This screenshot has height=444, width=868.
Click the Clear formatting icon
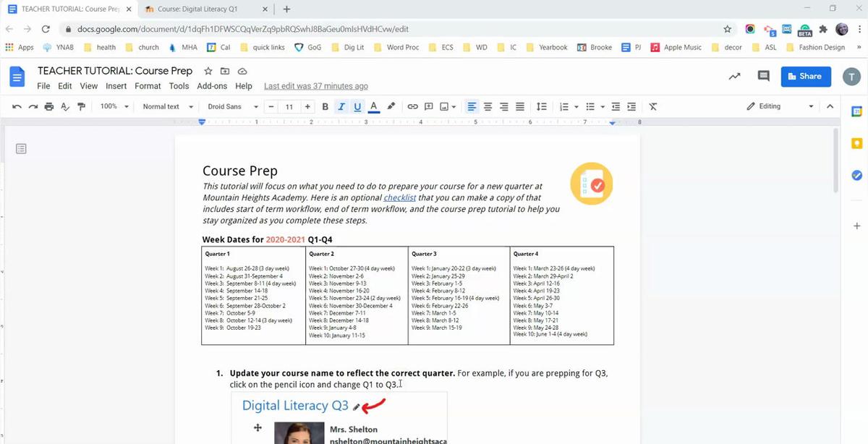[x=652, y=106]
